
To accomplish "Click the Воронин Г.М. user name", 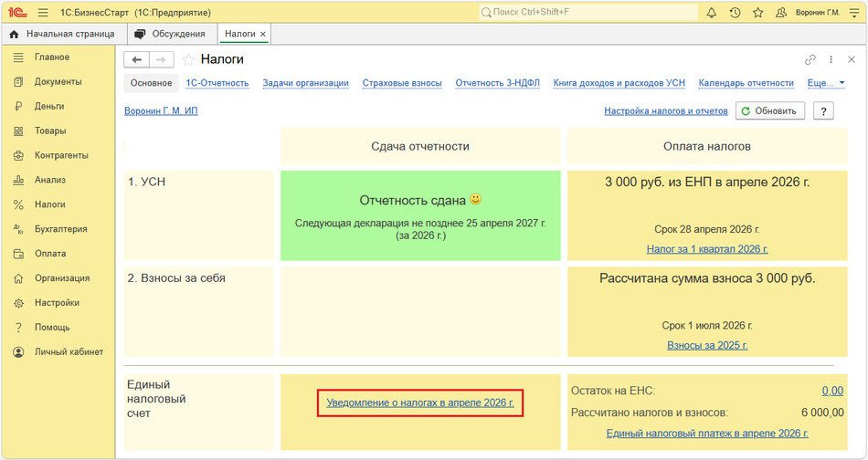I will point(817,12).
